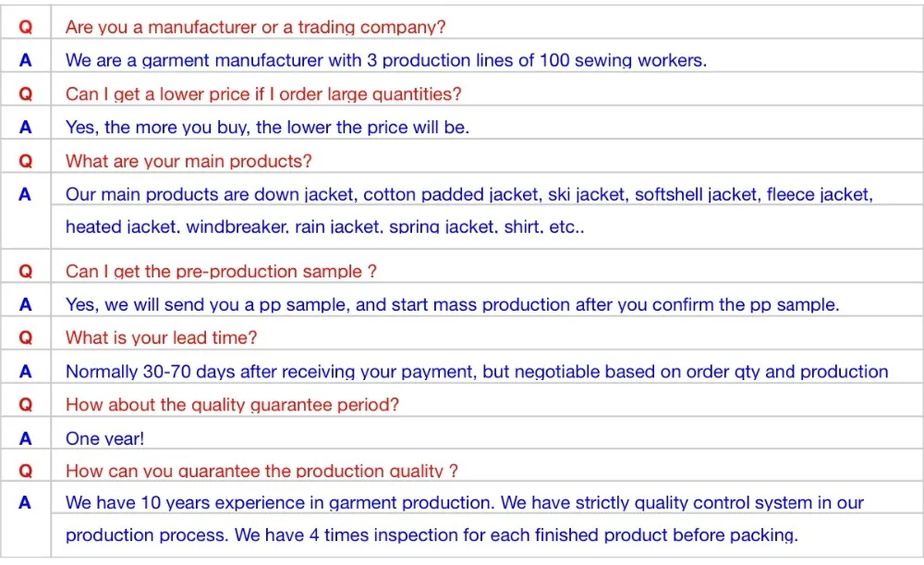Click the pre-production sample question
The image size is (924, 565).
[x=221, y=271]
